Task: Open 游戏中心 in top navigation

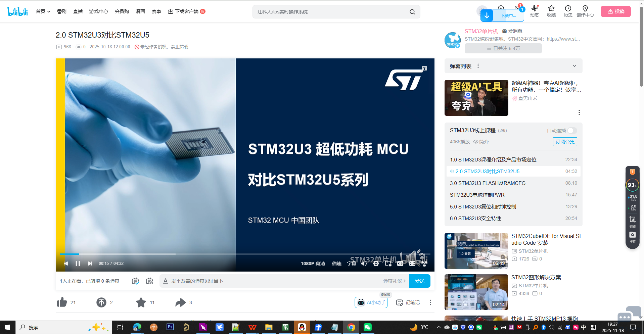Action: [98, 11]
